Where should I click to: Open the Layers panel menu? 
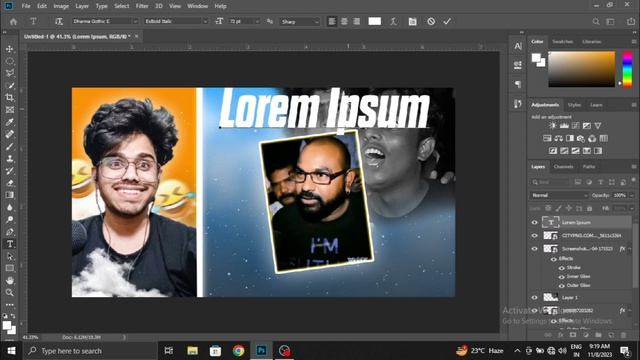(x=634, y=167)
